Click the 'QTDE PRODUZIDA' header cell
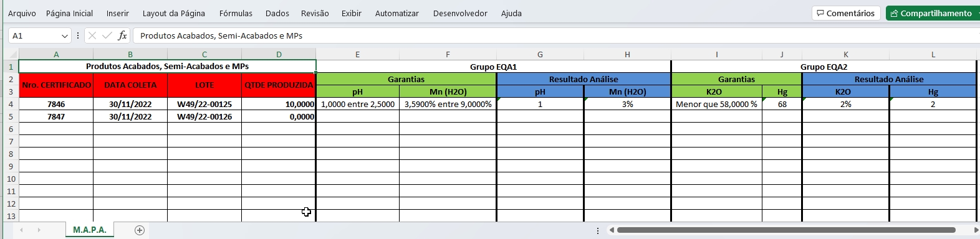This screenshot has height=239, width=980. (279, 85)
